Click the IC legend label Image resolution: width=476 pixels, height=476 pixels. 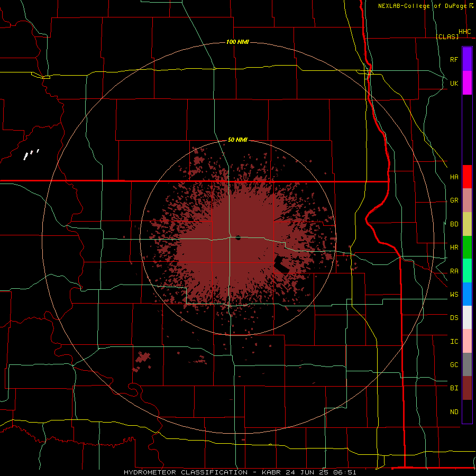(x=454, y=342)
